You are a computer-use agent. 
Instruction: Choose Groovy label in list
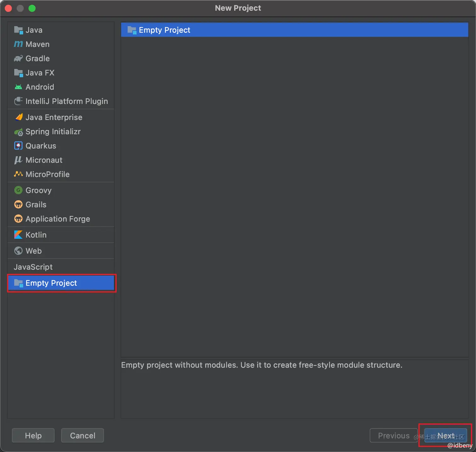38,190
